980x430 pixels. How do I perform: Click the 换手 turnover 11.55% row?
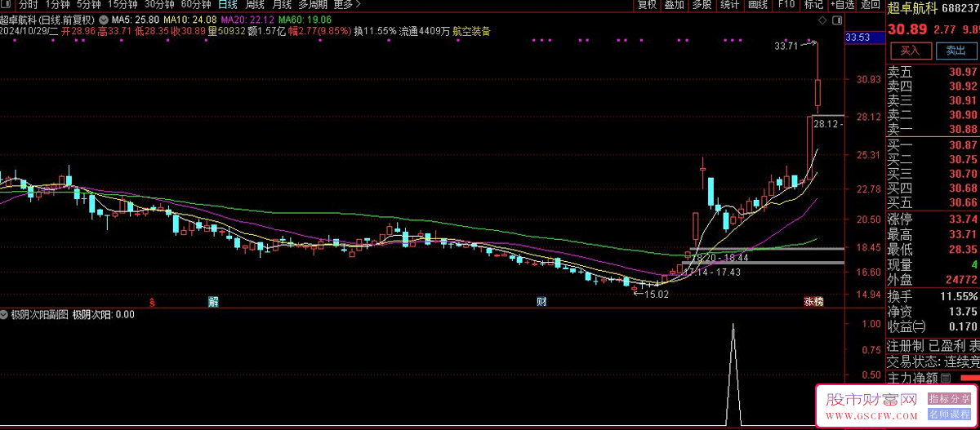[933, 295]
